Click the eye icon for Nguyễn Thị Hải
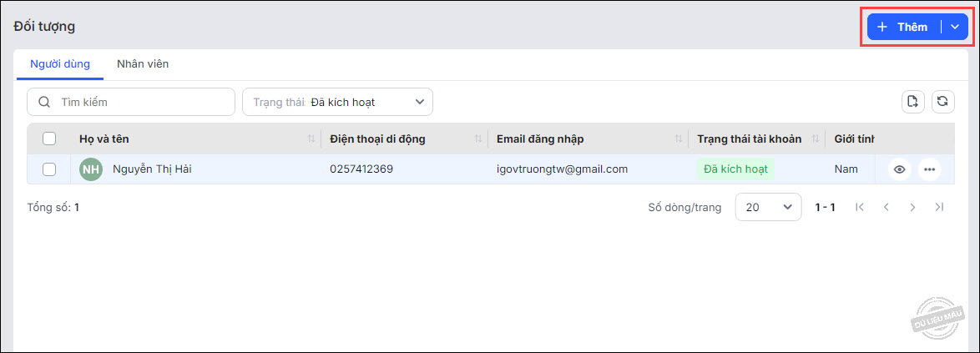980x353 pixels. (x=900, y=169)
